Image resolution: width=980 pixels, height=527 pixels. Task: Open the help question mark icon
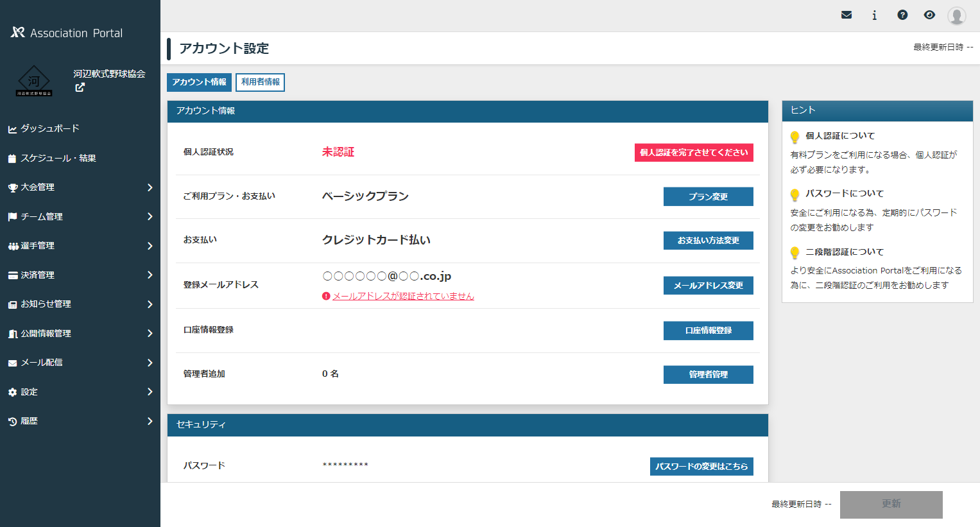tap(902, 15)
